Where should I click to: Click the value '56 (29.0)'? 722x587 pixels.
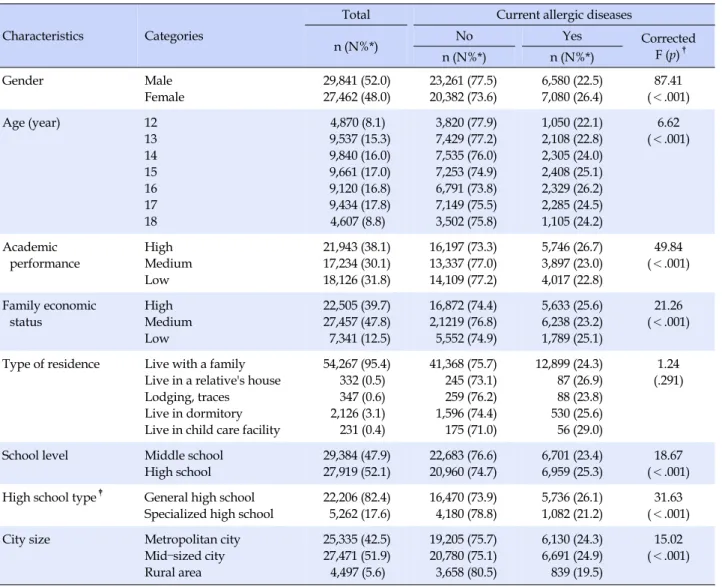coord(579,430)
